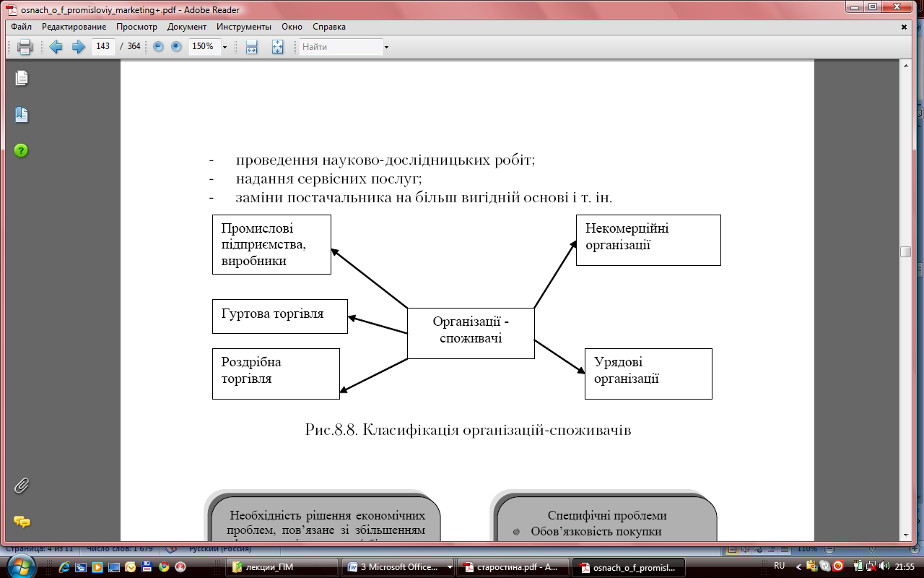Click the Найти search field
Viewport: 924px width, 578px height.
[x=341, y=47]
